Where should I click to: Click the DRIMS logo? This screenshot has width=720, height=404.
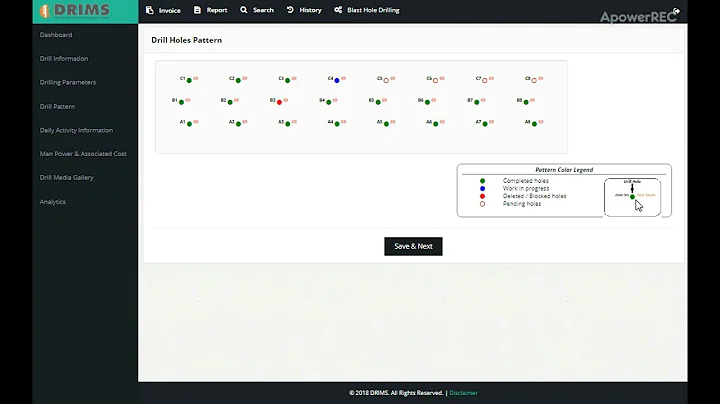click(x=75, y=10)
